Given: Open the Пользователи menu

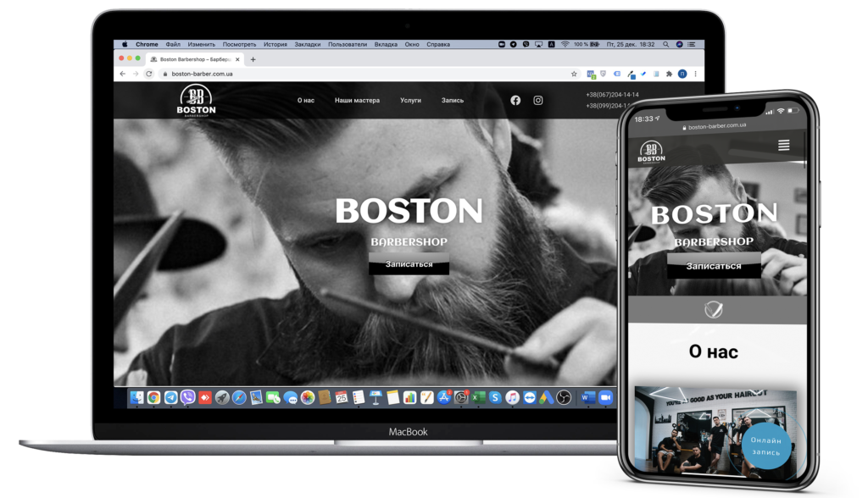Looking at the screenshot, I should [x=348, y=44].
